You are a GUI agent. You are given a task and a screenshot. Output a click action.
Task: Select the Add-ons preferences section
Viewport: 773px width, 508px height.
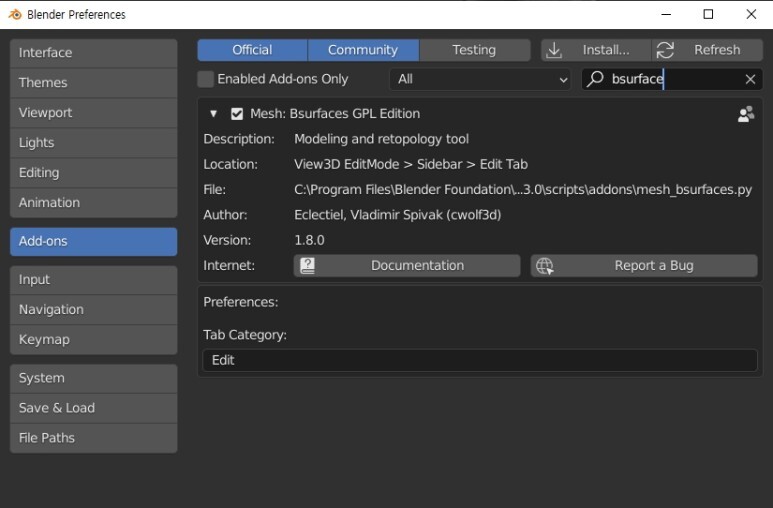[x=94, y=241]
